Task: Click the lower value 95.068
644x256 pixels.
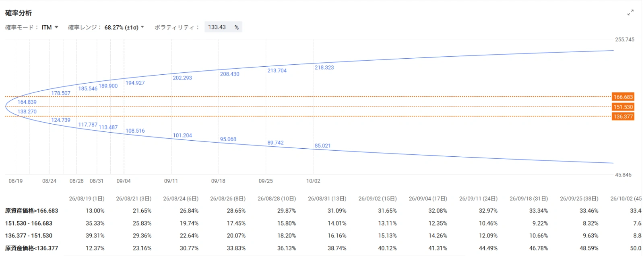Action: (x=228, y=139)
